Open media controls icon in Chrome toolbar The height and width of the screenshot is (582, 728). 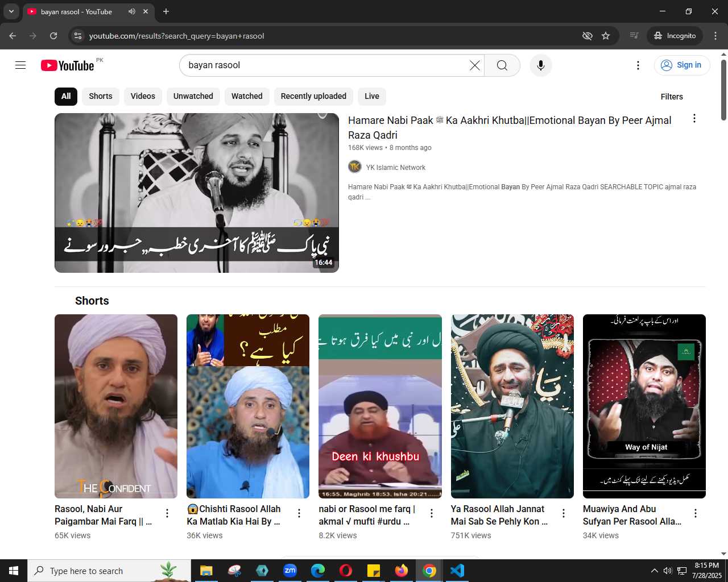634,36
